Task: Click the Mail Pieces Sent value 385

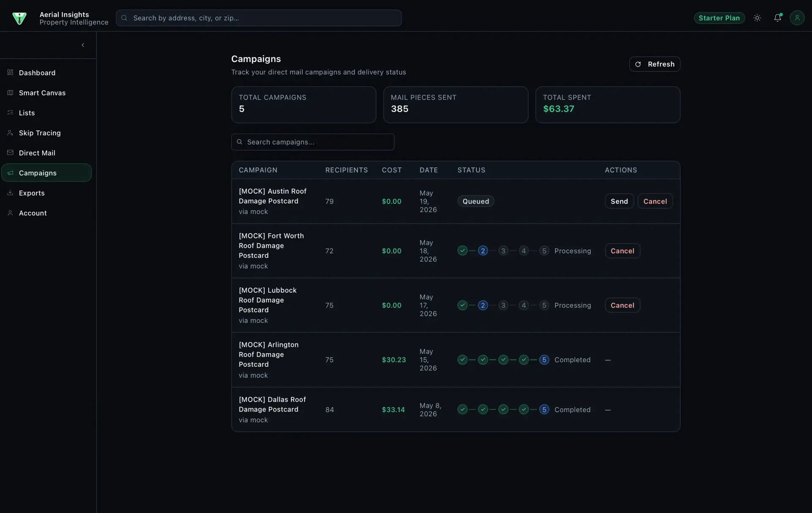Action: click(x=400, y=109)
